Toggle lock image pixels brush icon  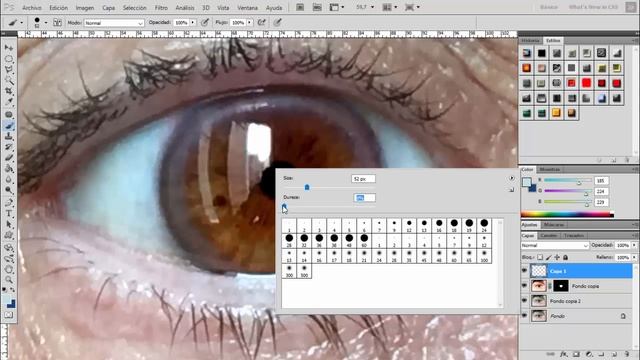(549, 257)
